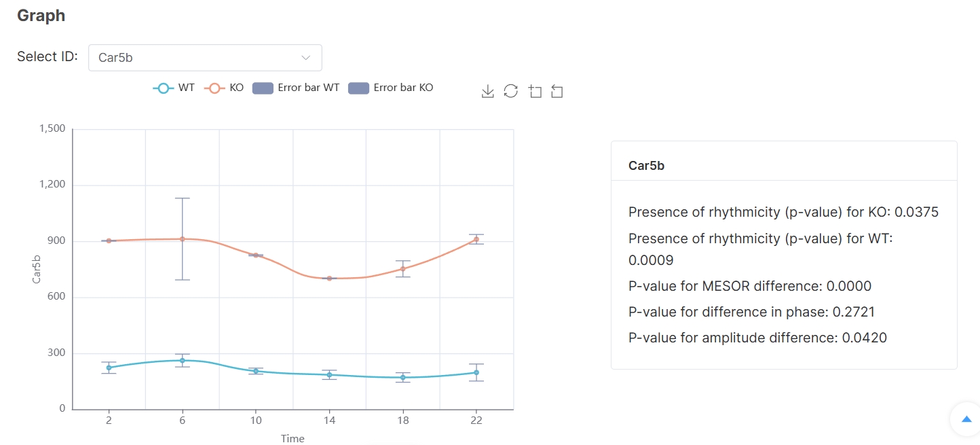Click the WT data point at time 6
980x445 pixels.
[x=182, y=361]
